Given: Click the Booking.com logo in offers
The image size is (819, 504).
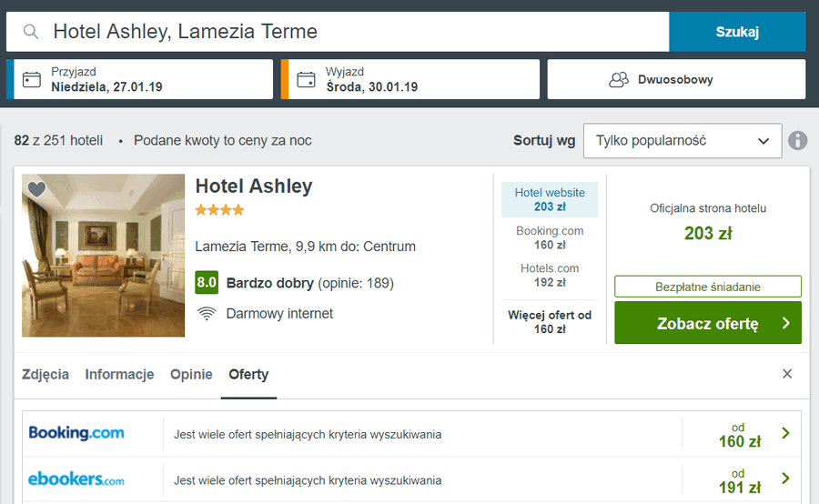Looking at the screenshot, I should [x=76, y=433].
